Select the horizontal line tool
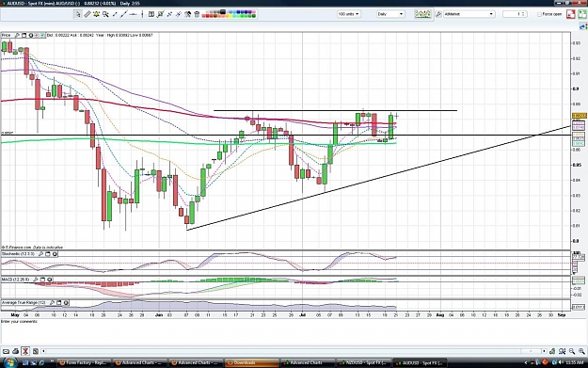588x368 pixels. 133,14
